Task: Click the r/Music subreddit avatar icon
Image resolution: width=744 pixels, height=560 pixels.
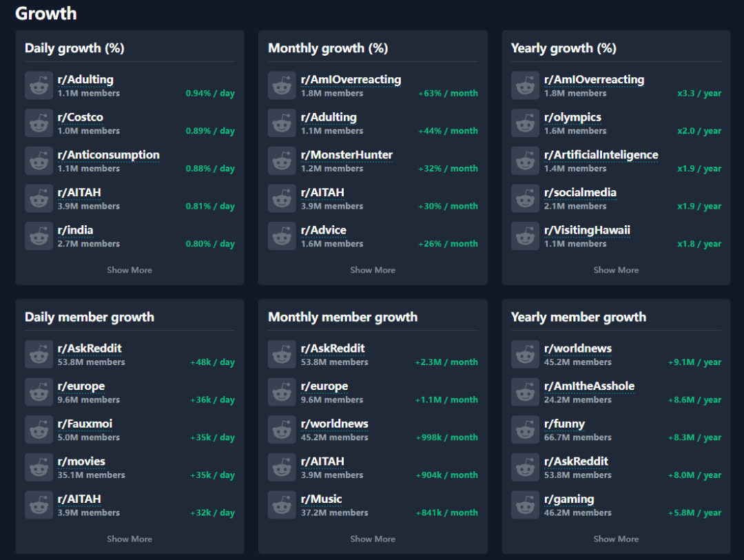Action: 282,505
